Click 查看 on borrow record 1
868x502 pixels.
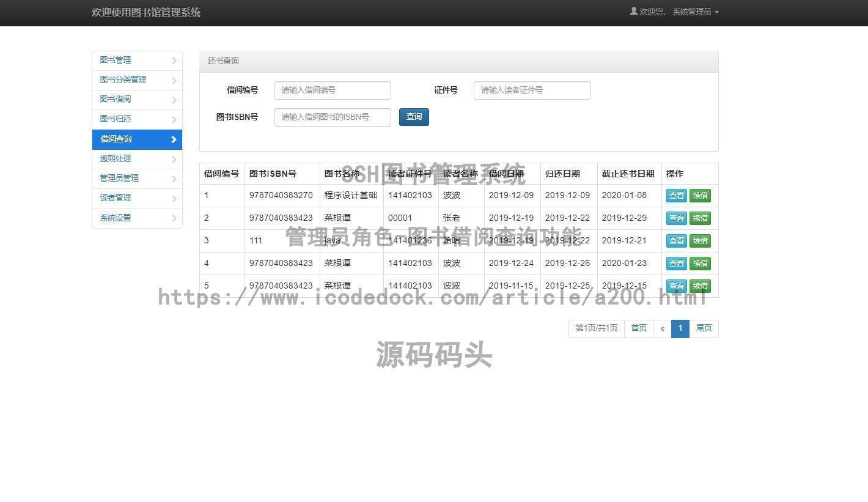click(x=676, y=195)
